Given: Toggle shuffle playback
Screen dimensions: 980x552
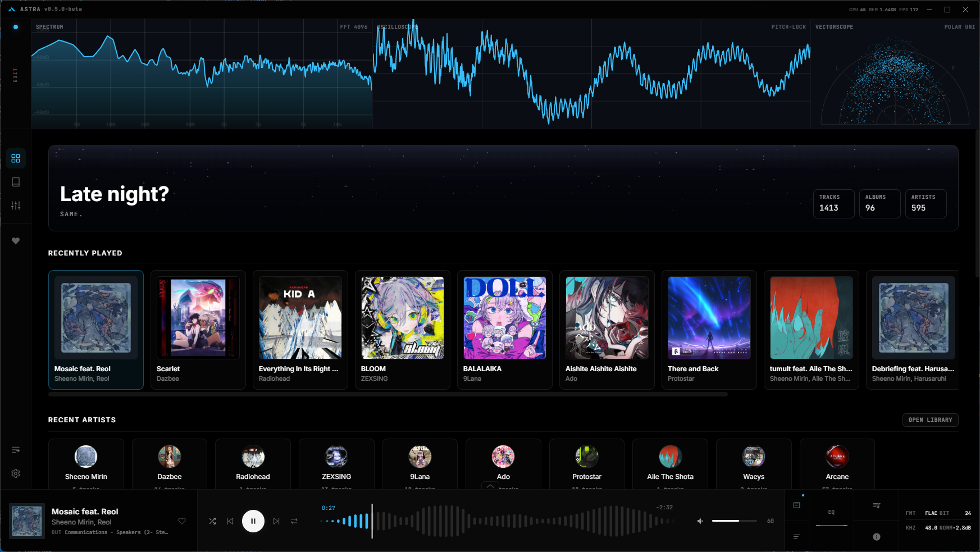Looking at the screenshot, I should (x=212, y=521).
